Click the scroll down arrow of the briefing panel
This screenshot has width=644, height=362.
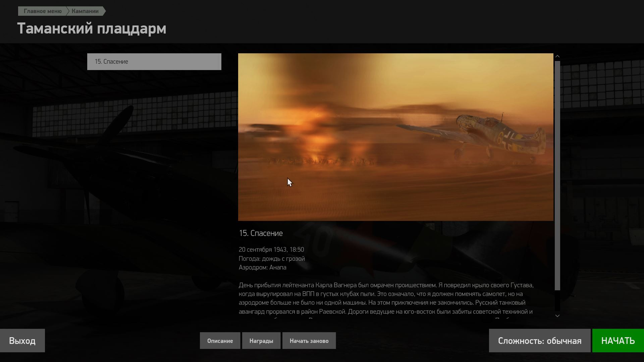pos(557,316)
